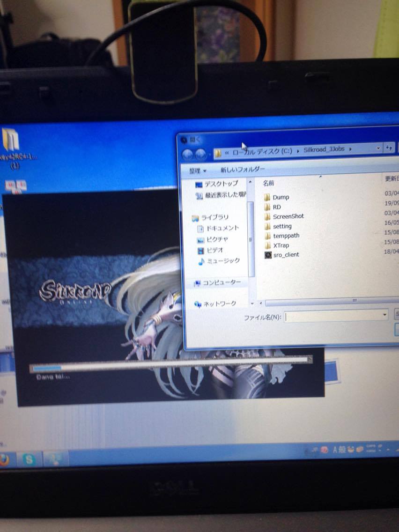Click the Silkroad Online logo on the splash
The image size is (399, 532).
coord(74,291)
